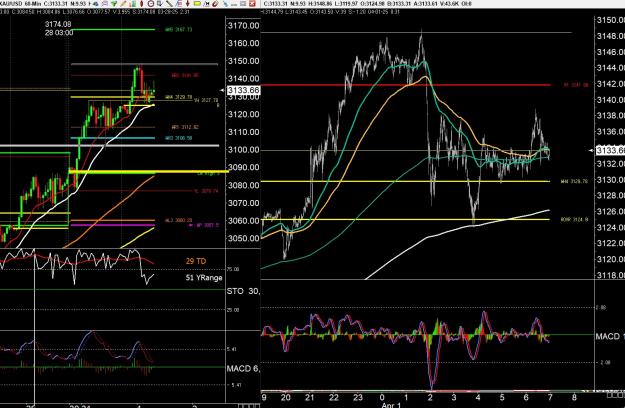Click the thick yellow horizontal line near 3088
Viewport: 625px width, 408px height.
pyautogui.click(x=148, y=172)
